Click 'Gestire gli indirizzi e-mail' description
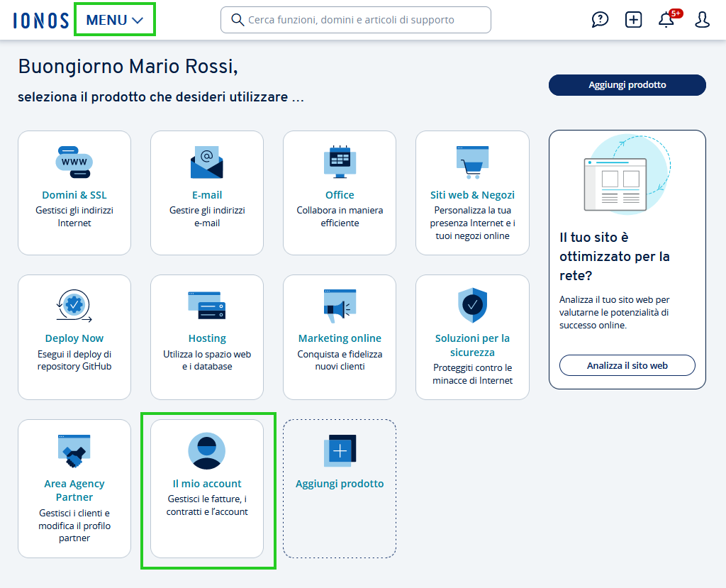 click(x=207, y=217)
